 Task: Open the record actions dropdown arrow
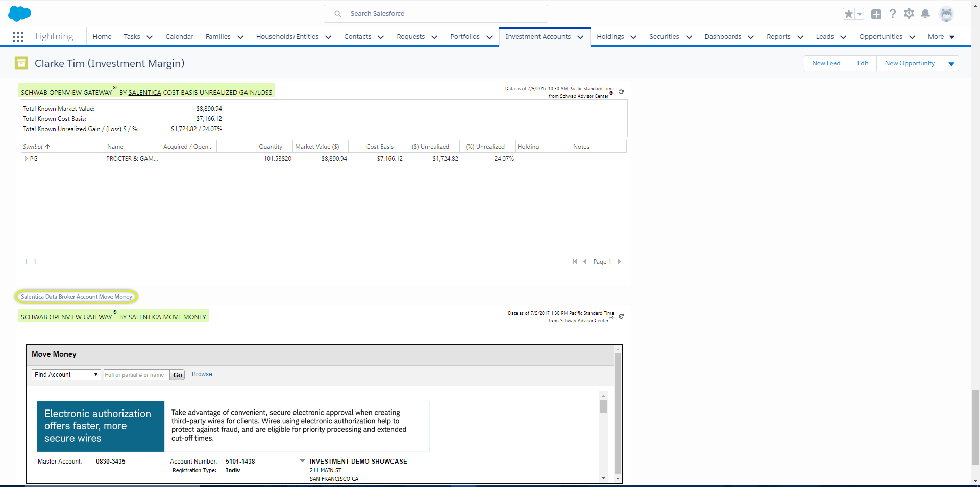[x=951, y=64]
